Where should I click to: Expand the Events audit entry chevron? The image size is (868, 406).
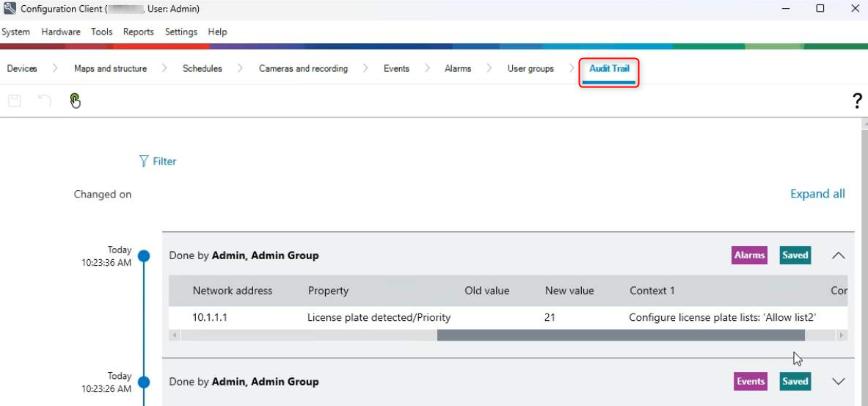(x=838, y=382)
